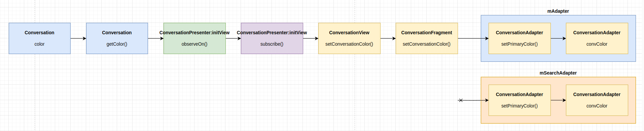
Task: Select ConversationFragment setConversationColor() box
Action: click(x=427, y=38)
